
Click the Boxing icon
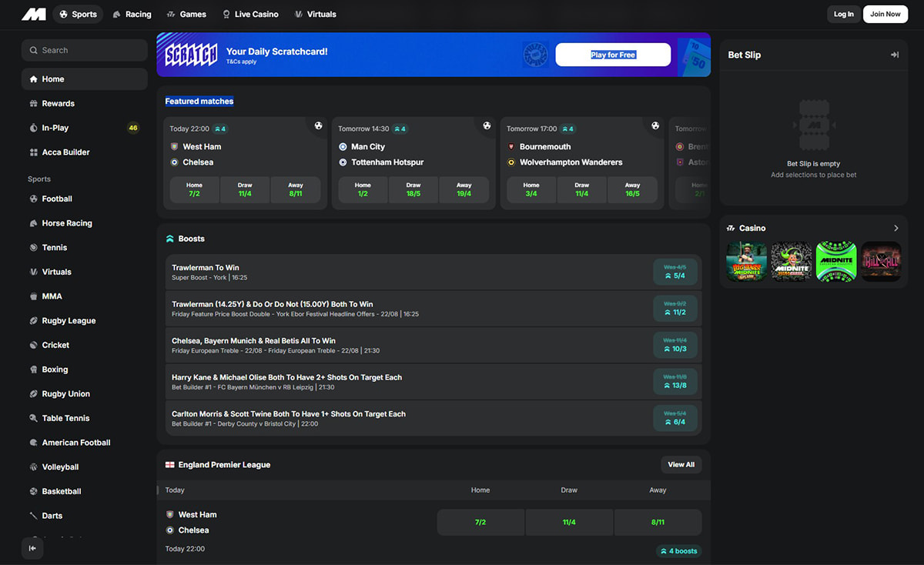33,369
